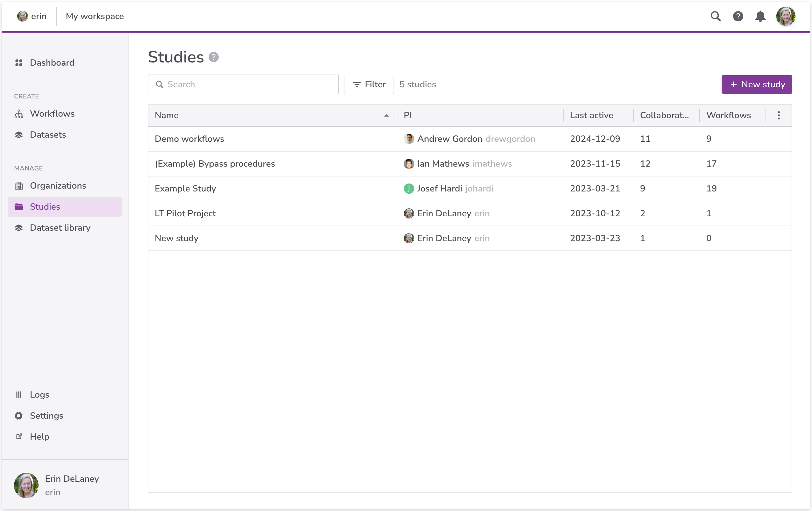
Task: Click the Logs icon in sidebar
Action: click(19, 394)
